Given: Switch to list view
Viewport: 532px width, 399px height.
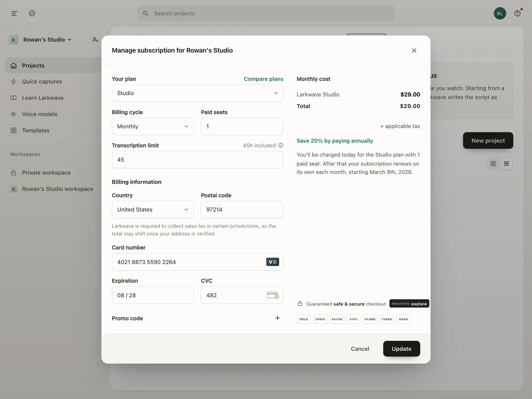Looking at the screenshot, I should [506, 164].
